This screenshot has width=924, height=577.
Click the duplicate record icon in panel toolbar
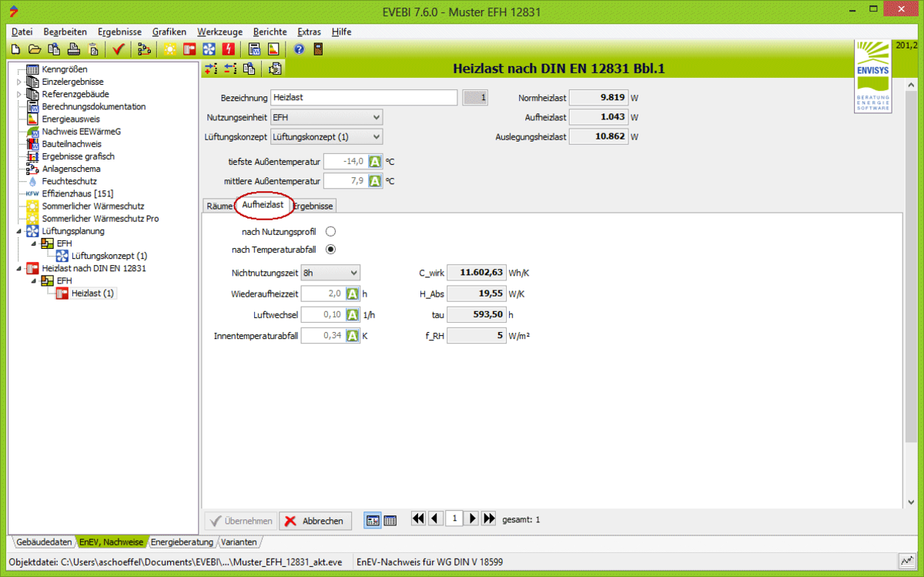point(249,69)
